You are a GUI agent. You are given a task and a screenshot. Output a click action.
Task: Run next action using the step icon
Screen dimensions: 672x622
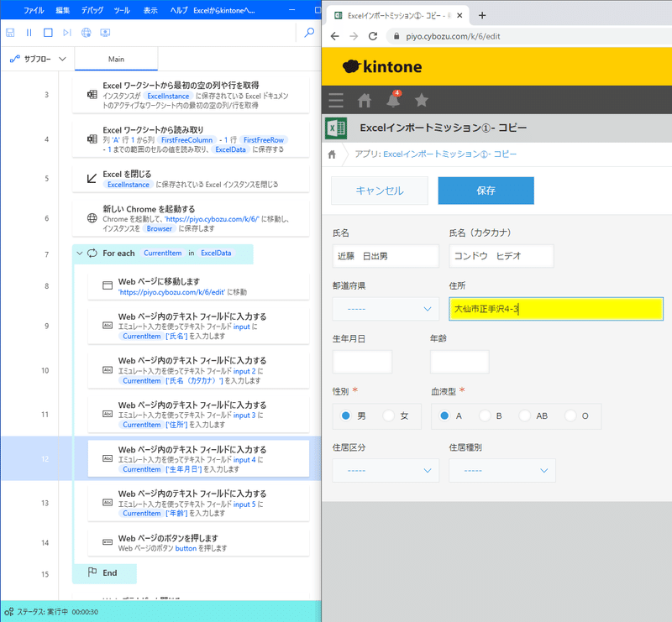(x=67, y=32)
